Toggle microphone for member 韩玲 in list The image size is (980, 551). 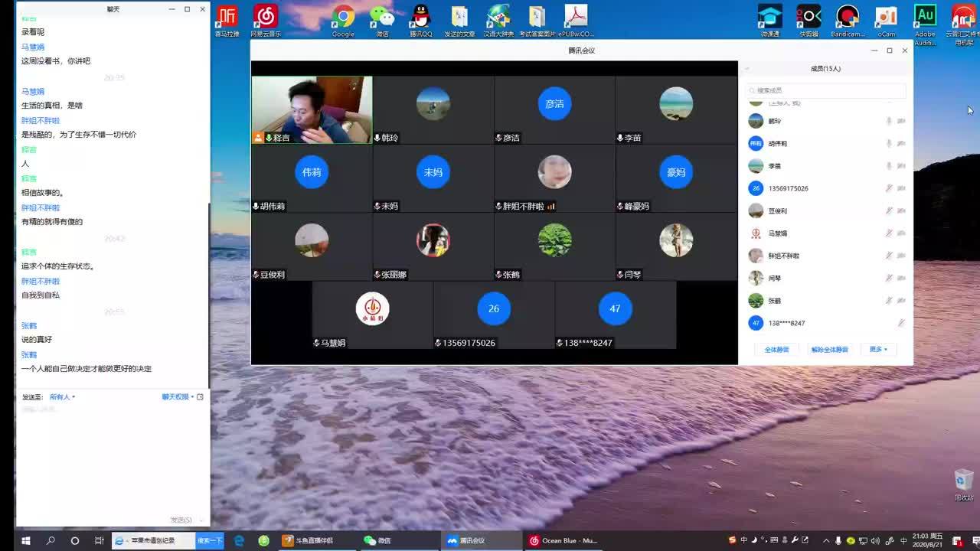(889, 121)
